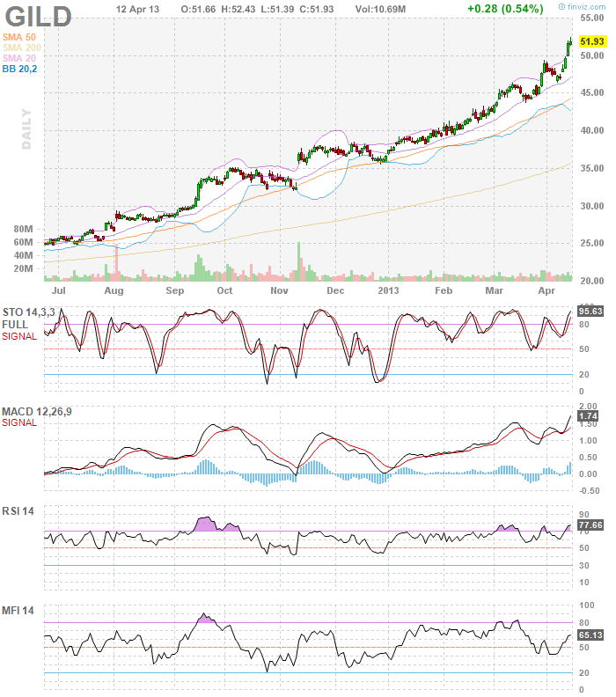The width and height of the screenshot is (616, 697).
Task: Select the RSI 14 indicator label
Action: [18, 511]
